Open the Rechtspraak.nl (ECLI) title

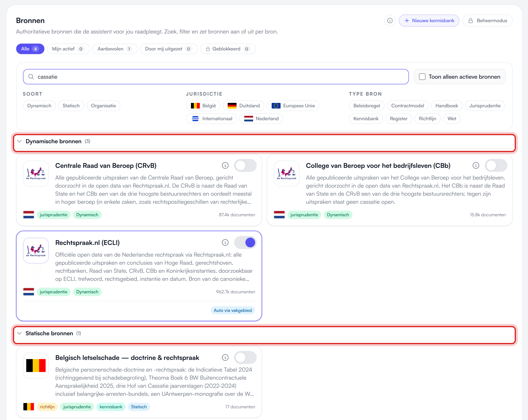coord(87,242)
